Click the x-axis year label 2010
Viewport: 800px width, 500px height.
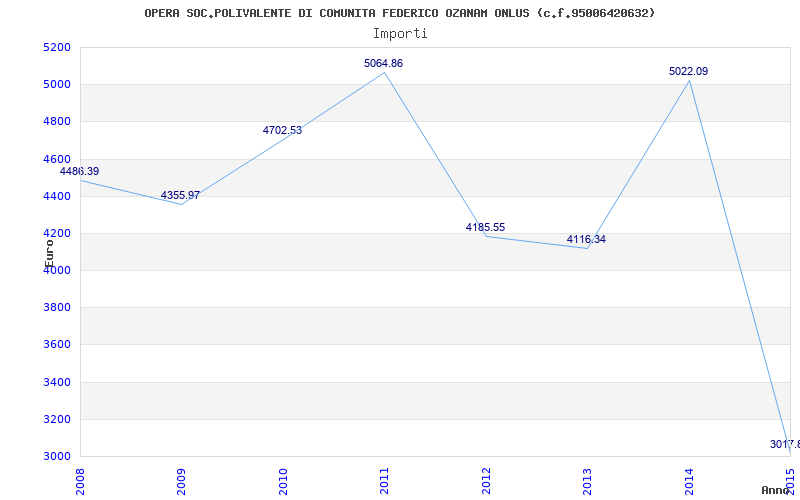283,482
